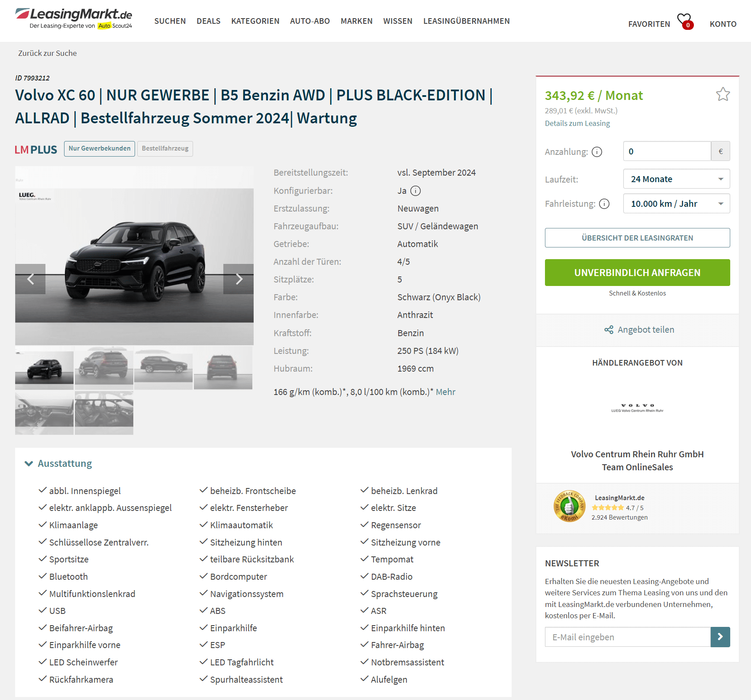The image size is (751, 700).
Task: Click the 2.924 Bewertungen text
Action: tap(619, 517)
